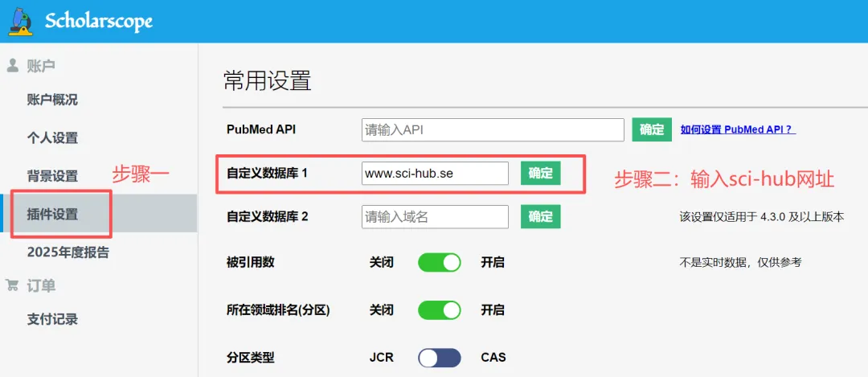Click the 关闭 label beside 所在领域排名(分区)
Screen dimensions: 868x377
point(382,310)
